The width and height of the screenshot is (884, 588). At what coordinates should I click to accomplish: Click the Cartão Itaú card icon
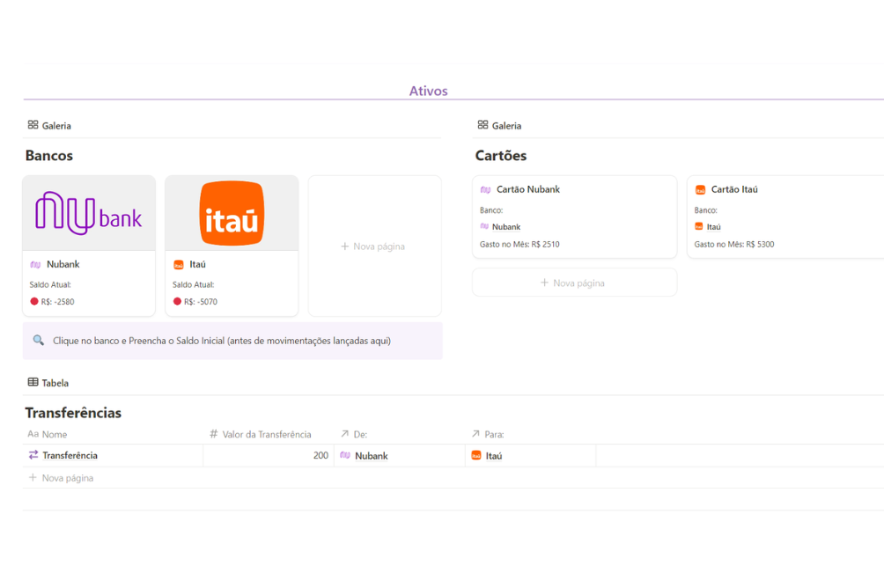point(700,189)
